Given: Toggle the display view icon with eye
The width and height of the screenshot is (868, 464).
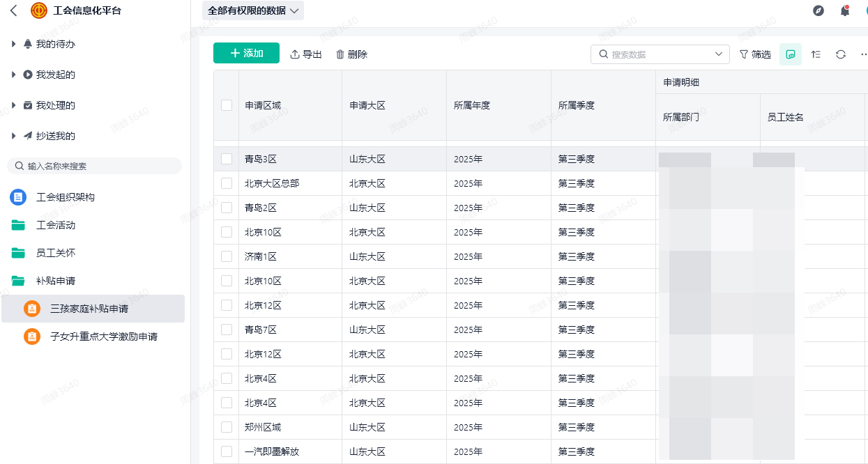Looking at the screenshot, I should coord(791,54).
